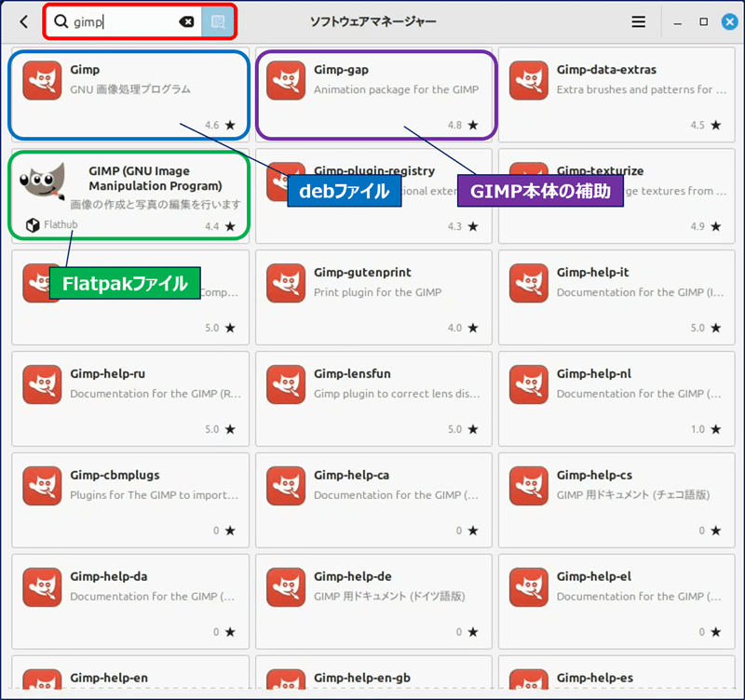Open Gimp-gap title text
Screen dimensions: 745x700
point(341,70)
